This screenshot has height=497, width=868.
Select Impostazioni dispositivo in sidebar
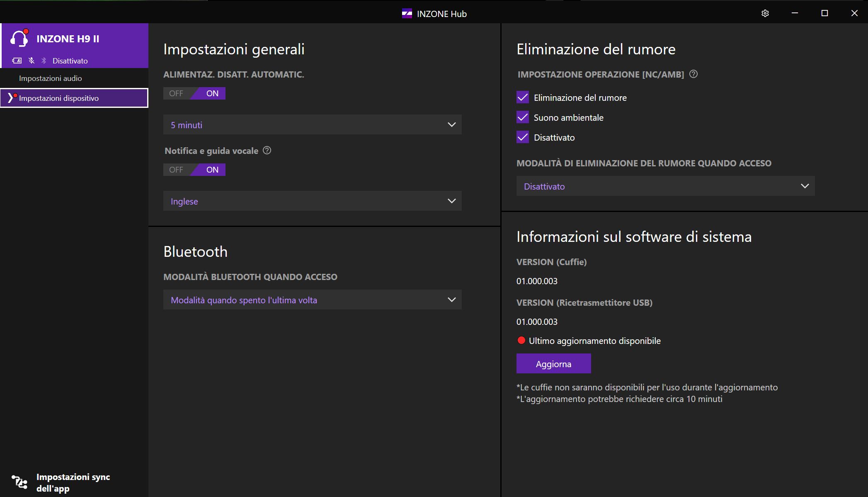pos(59,98)
